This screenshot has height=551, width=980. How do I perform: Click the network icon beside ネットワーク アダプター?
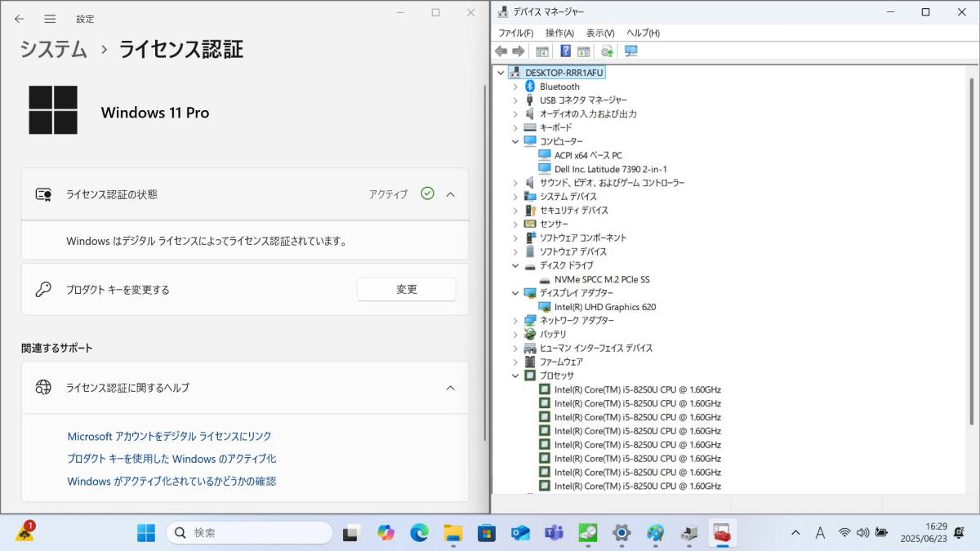click(530, 321)
